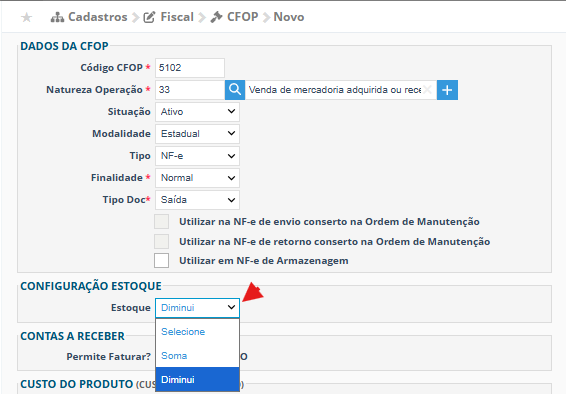Viewport: 566px width, 394px height.
Task: Mark the page as favorite star
Action: (26, 17)
